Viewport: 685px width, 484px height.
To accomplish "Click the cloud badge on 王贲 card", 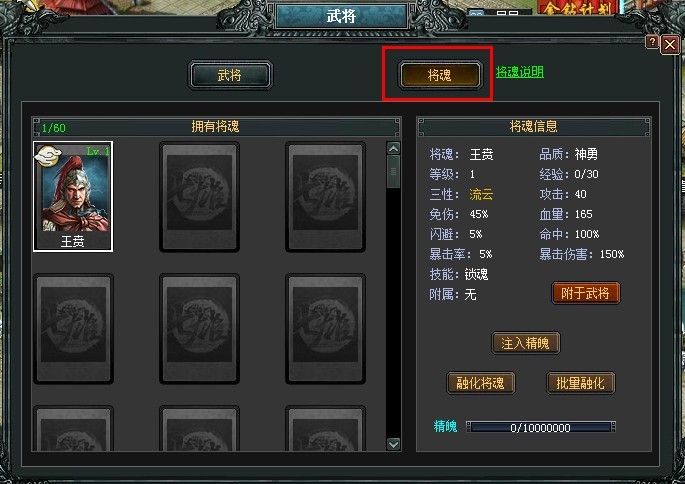I will click(48, 156).
